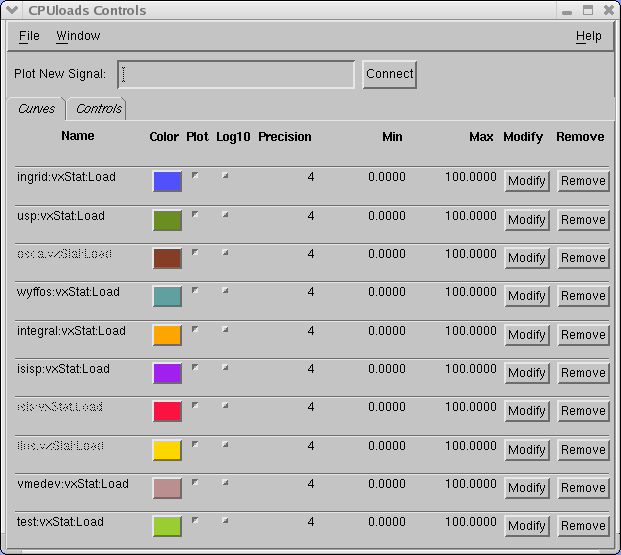Modify the test:vxStat:Load curve

pyautogui.click(x=527, y=526)
